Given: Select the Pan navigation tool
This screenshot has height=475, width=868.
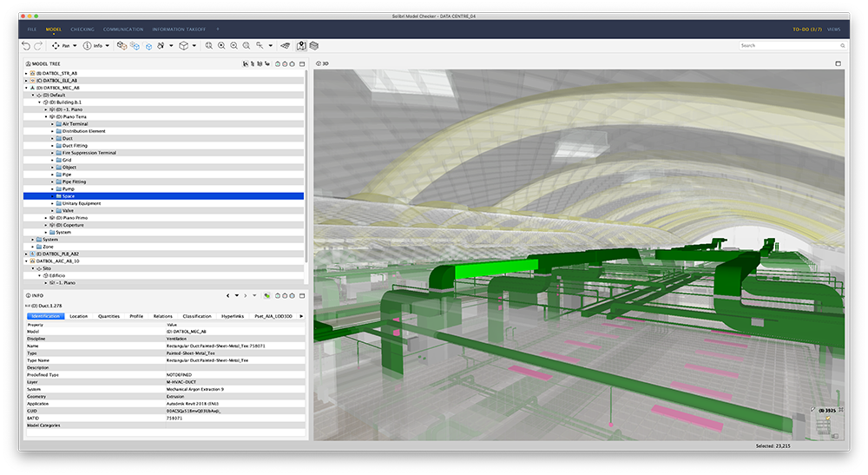Looking at the screenshot, I should tap(56, 46).
